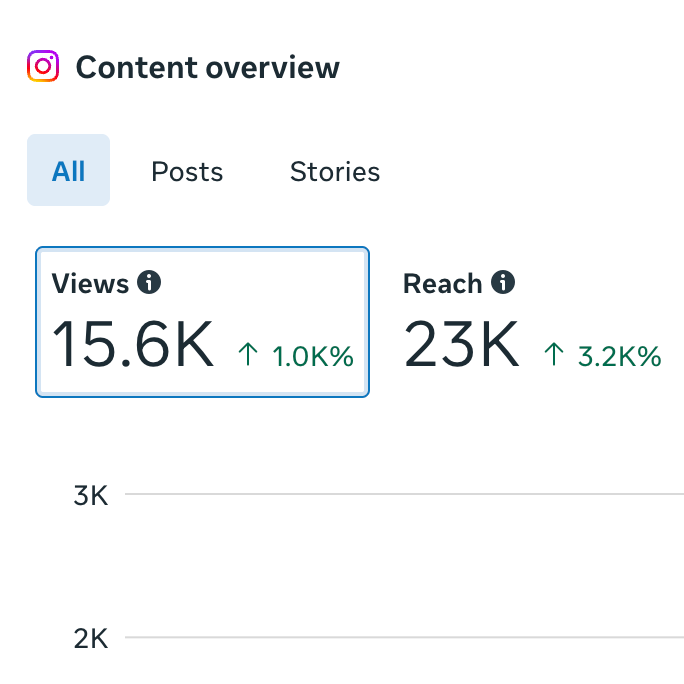This screenshot has height=684, width=684.
Task: Click the Instagram logo icon
Action: point(43,66)
